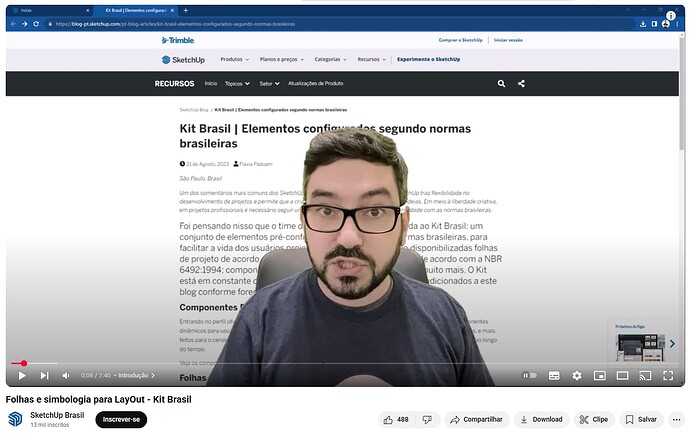Click Experimente o SketchUp link
Viewport: 690px width, 433px height.
coord(428,59)
